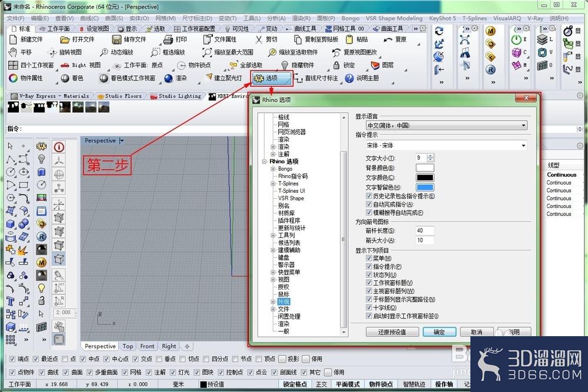Open the 渲染(R) menu
This screenshot has height=392, width=588.
click(302, 18)
